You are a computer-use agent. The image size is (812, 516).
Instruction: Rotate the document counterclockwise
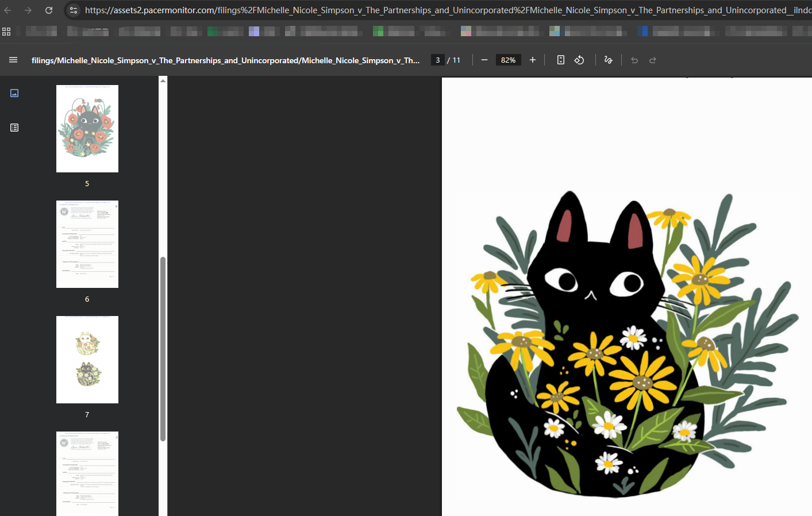coord(579,60)
